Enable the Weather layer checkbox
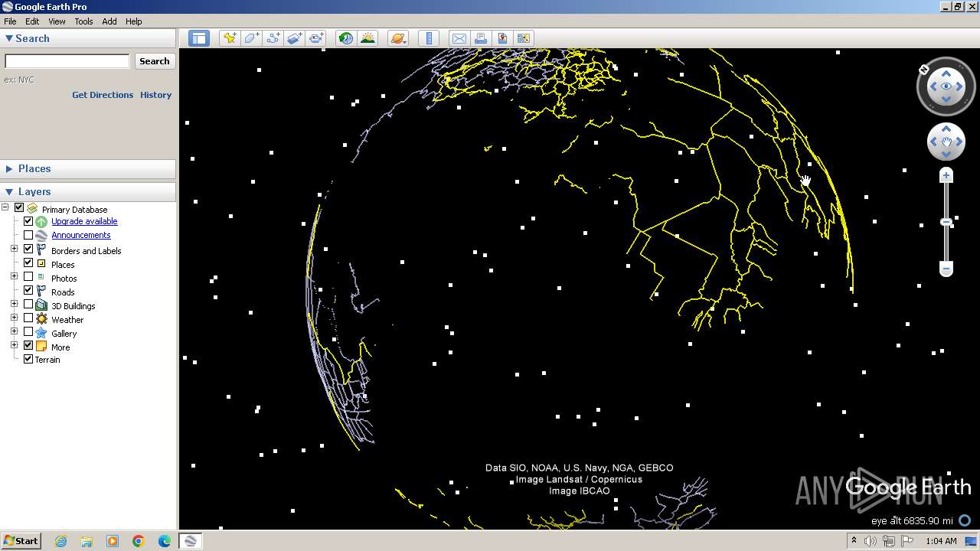980x551 pixels. click(x=28, y=318)
